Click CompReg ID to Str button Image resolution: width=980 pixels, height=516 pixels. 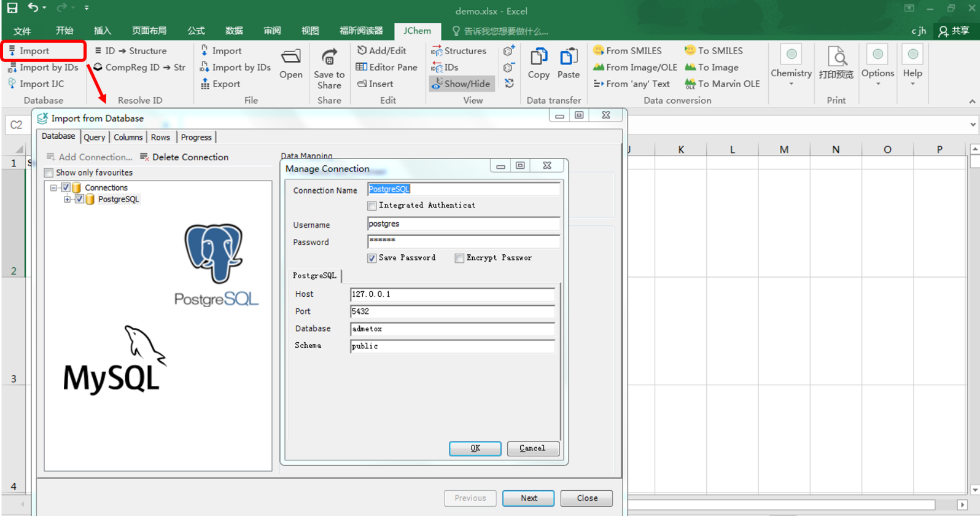tap(139, 67)
